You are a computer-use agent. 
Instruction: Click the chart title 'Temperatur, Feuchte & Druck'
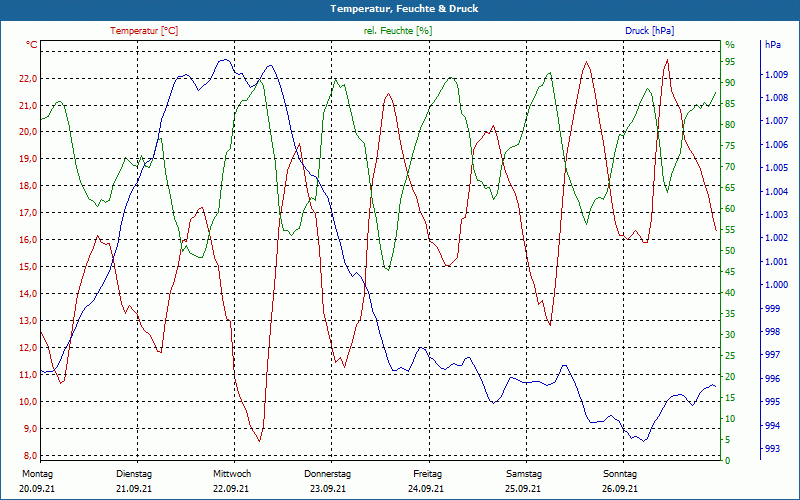pos(404,9)
